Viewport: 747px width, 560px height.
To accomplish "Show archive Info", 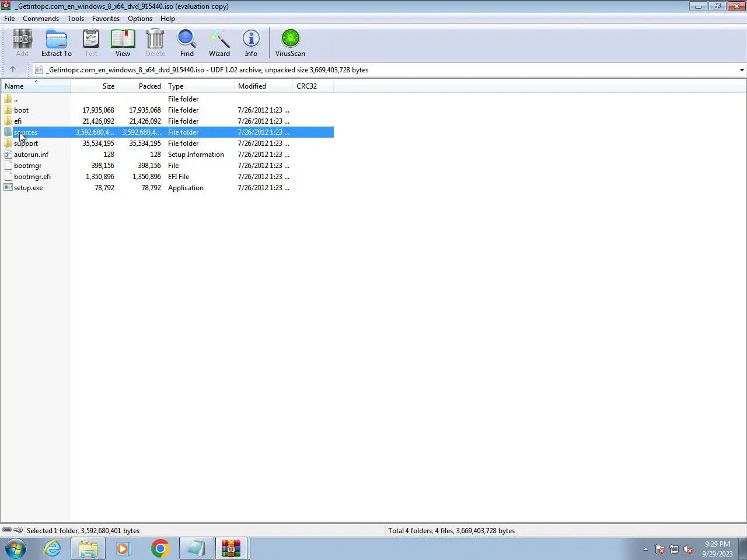I will tap(251, 43).
